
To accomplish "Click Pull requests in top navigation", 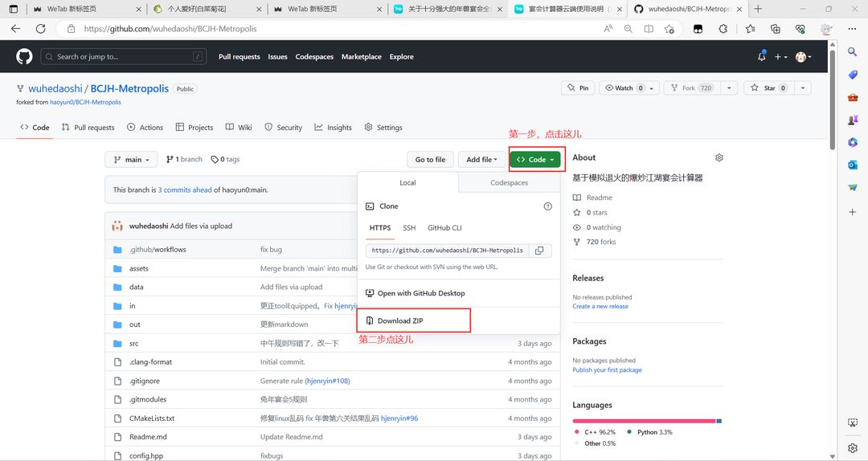I will [x=240, y=56].
